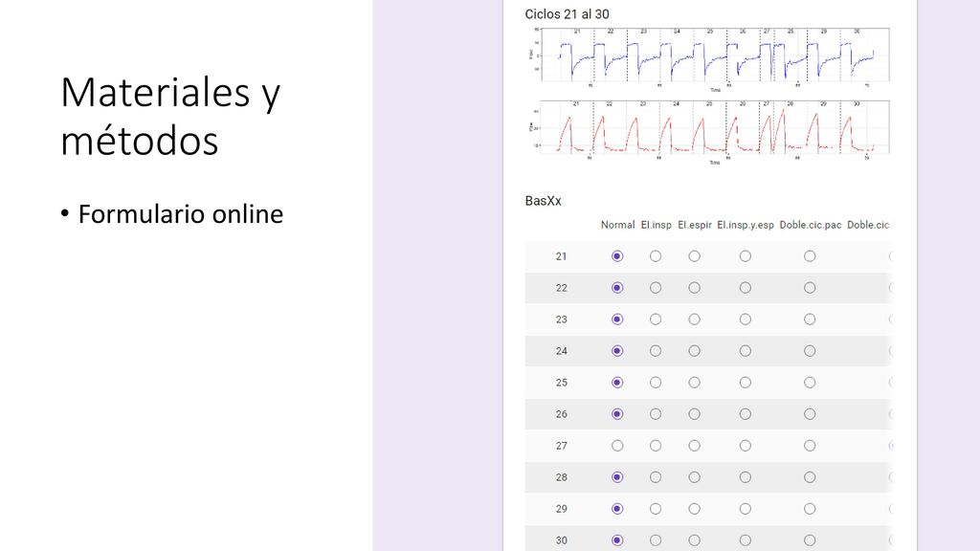Select El.espir radio in row 26
The width and height of the screenshot is (980, 551).
coord(695,414)
